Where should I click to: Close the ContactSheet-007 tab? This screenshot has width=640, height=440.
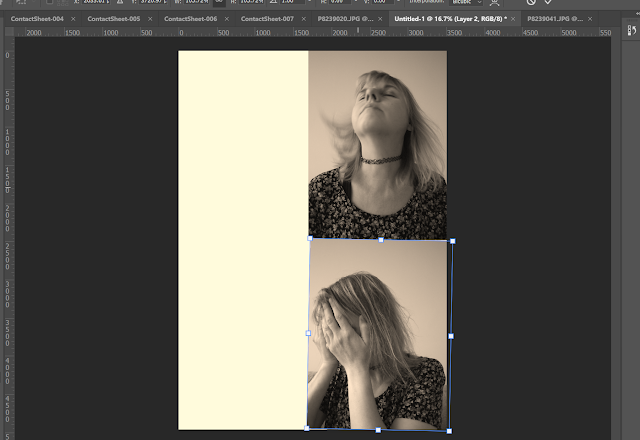303,19
